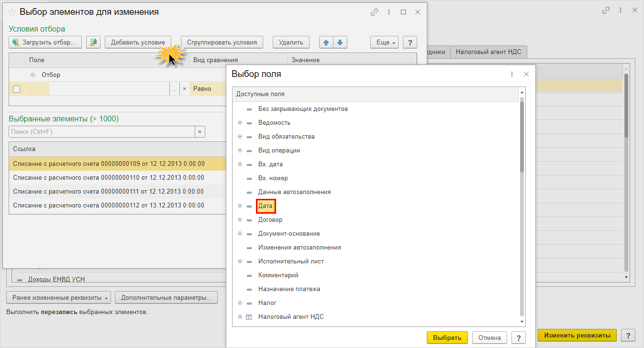Viewport: 644px width, 348px height.
Task: Expand the 'Документ-основание' field node
Action: [240, 234]
